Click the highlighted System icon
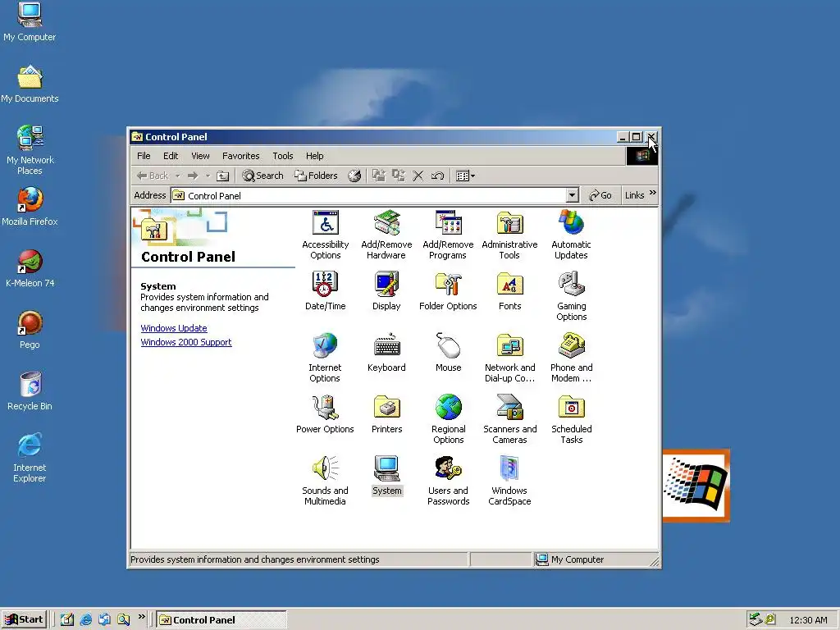 click(x=387, y=476)
